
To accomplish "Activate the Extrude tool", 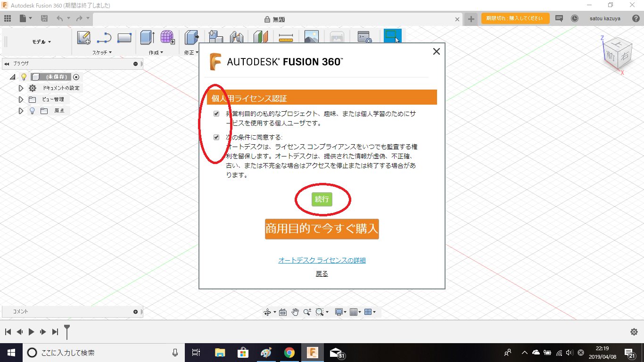I will click(x=148, y=38).
